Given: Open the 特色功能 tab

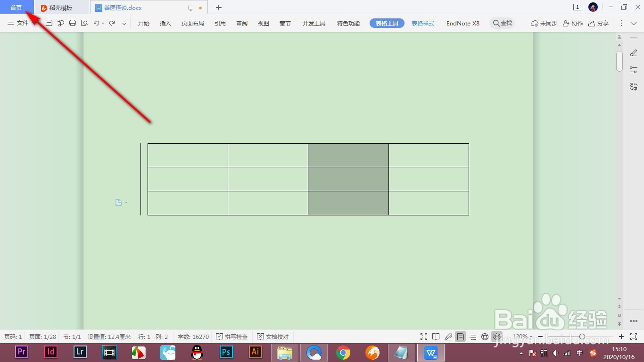Looking at the screenshot, I should tap(348, 23).
